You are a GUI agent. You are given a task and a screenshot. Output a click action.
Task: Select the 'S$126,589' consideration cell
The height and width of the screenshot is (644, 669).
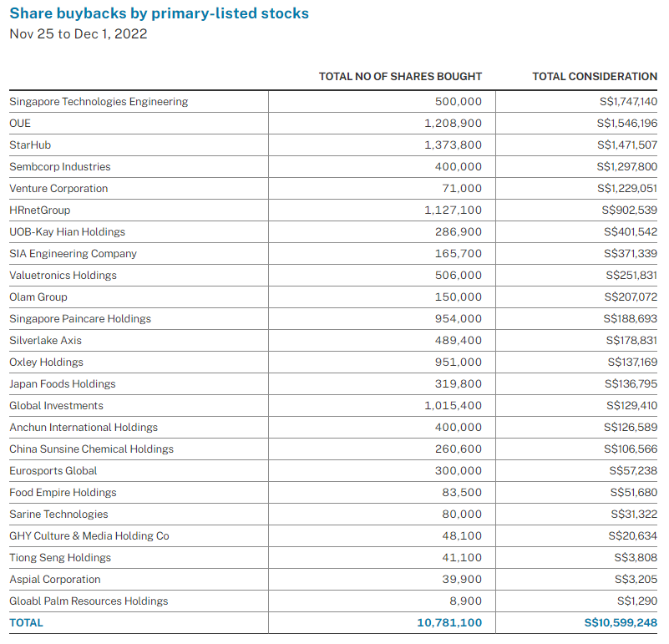point(631,428)
